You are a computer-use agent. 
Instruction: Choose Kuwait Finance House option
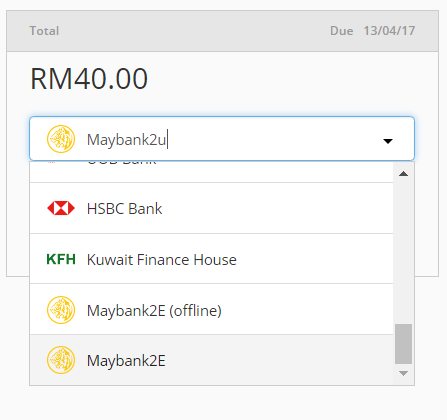[x=211, y=259]
